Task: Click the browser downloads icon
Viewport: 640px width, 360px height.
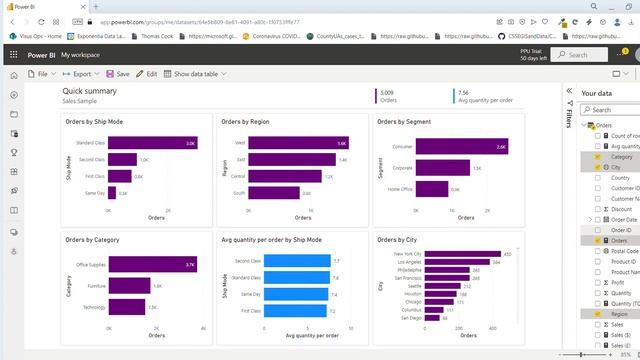Action: tap(631, 22)
